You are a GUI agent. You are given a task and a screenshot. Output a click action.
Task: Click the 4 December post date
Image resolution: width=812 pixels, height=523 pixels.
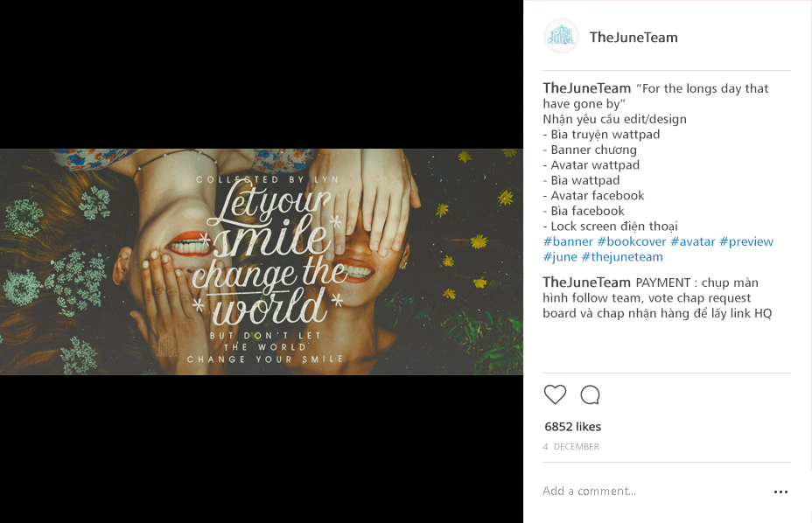[x=570, y=446]
